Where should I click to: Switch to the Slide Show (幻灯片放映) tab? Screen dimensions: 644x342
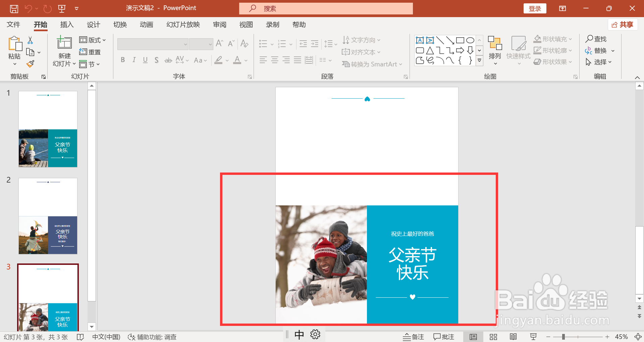pyautogui.click(x=183, y=25)
